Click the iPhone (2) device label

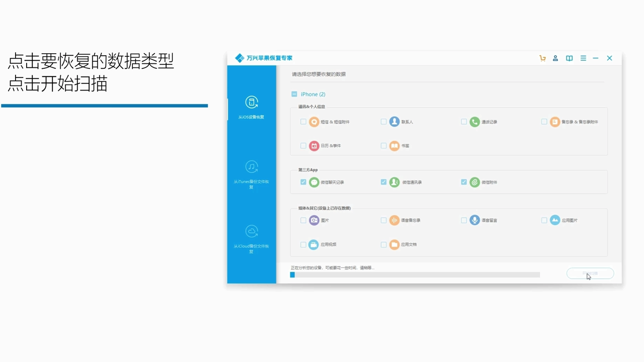(x=313, y=94)
